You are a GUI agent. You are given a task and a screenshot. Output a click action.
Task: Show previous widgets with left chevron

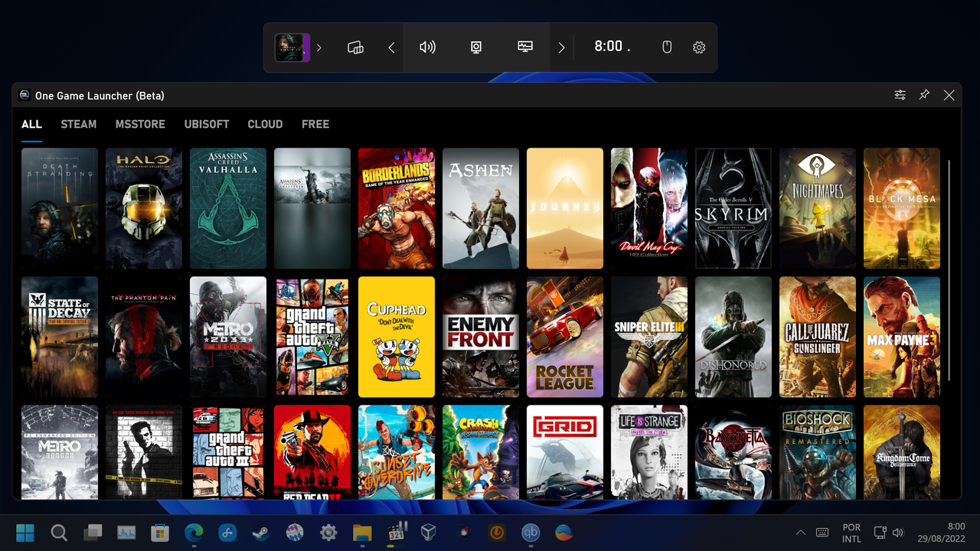coord(391,47)
